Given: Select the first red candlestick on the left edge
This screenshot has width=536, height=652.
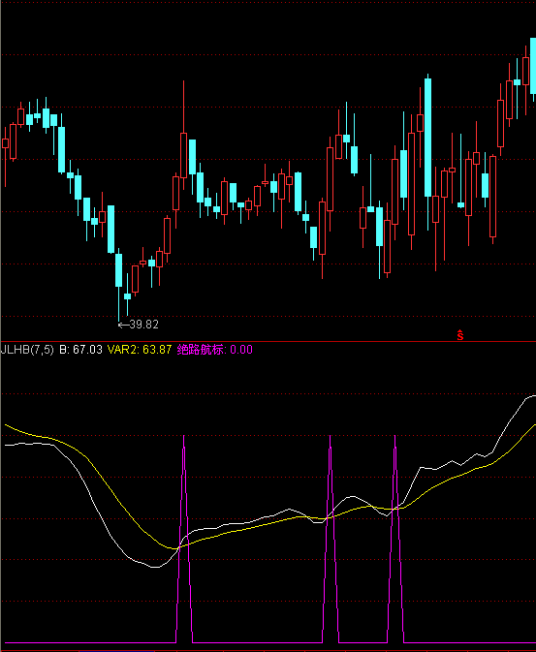Looking at the screenshot, I should [5, 143].
